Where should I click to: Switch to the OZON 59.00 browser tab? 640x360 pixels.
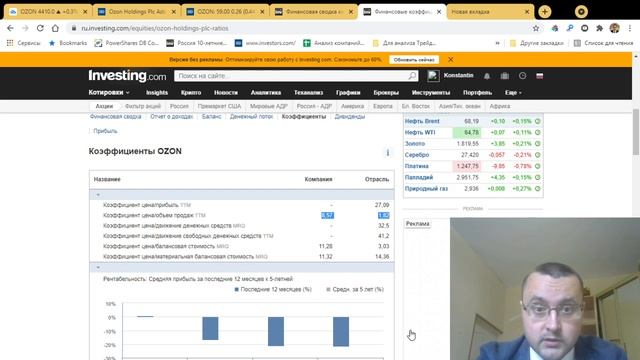(x=225, y=12)
